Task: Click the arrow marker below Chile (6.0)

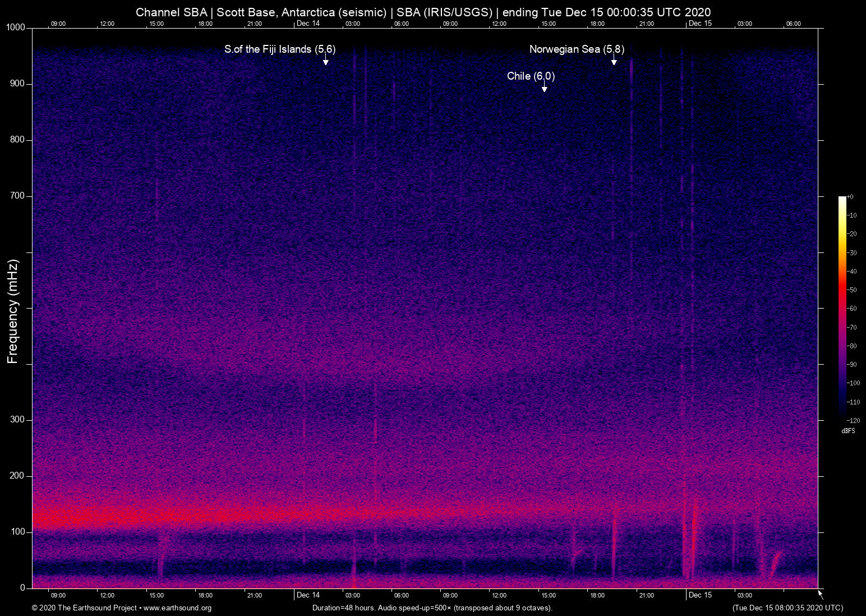Action: point(544,89)
